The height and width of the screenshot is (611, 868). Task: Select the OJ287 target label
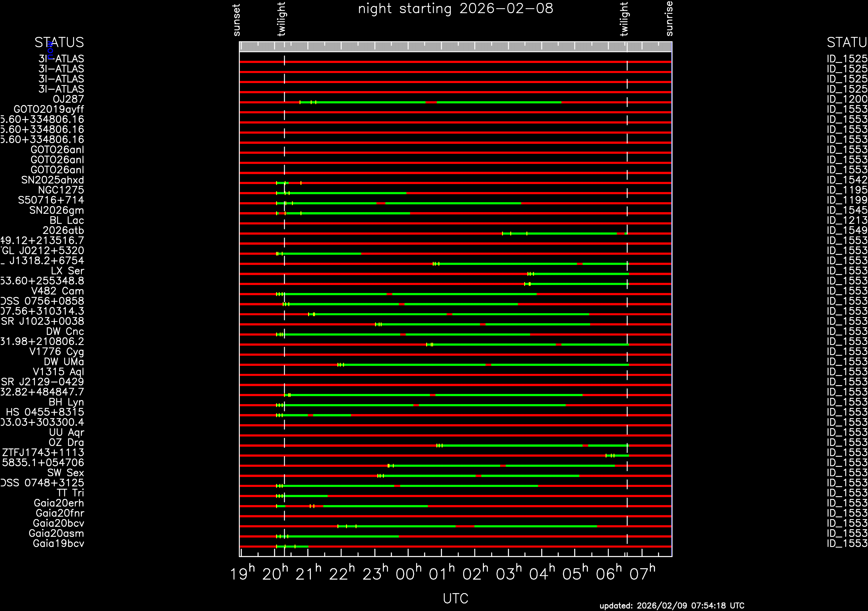click(68, 99)
